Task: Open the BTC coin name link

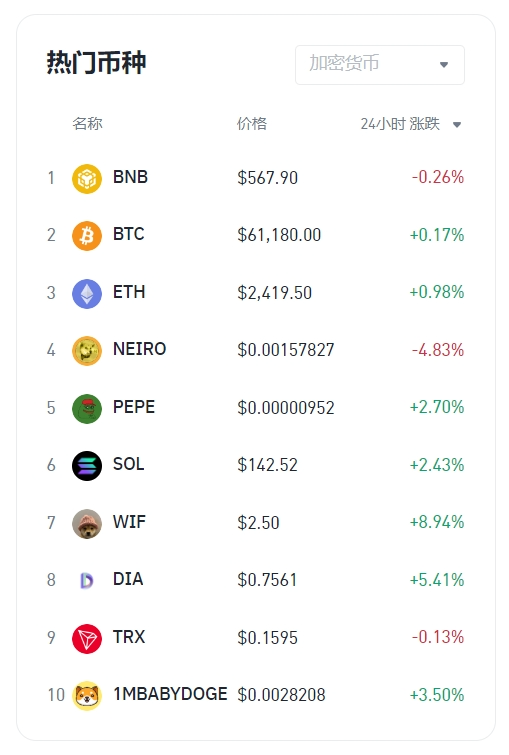Action: [129, 234]
